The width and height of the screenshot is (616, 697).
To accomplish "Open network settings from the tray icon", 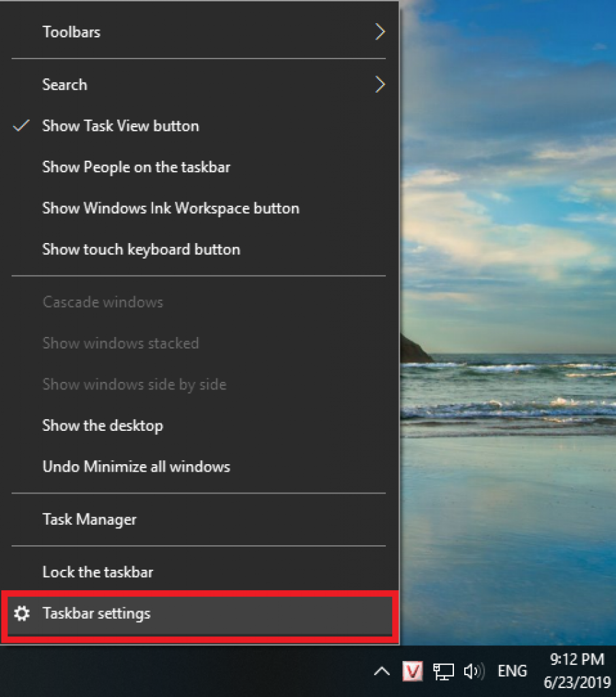I will click(443, 671).
